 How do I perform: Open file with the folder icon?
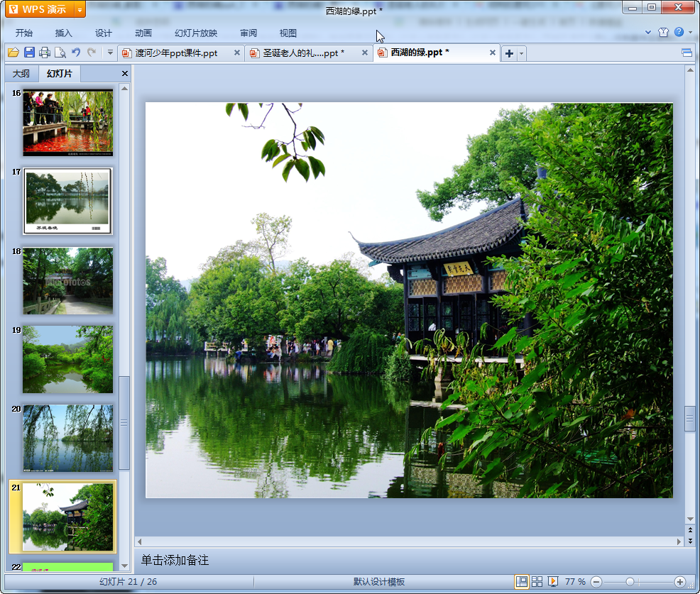(x=13, y=53)
